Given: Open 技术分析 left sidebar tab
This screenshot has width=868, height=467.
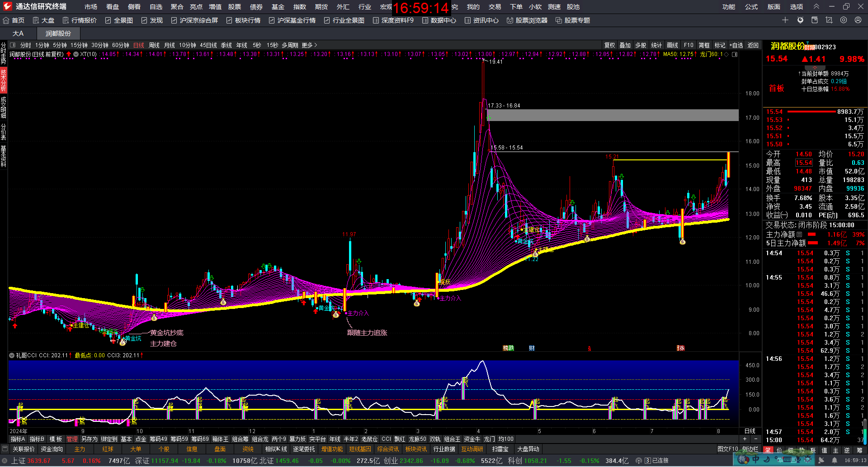Looking at the screenshot, I should [4, 80].
